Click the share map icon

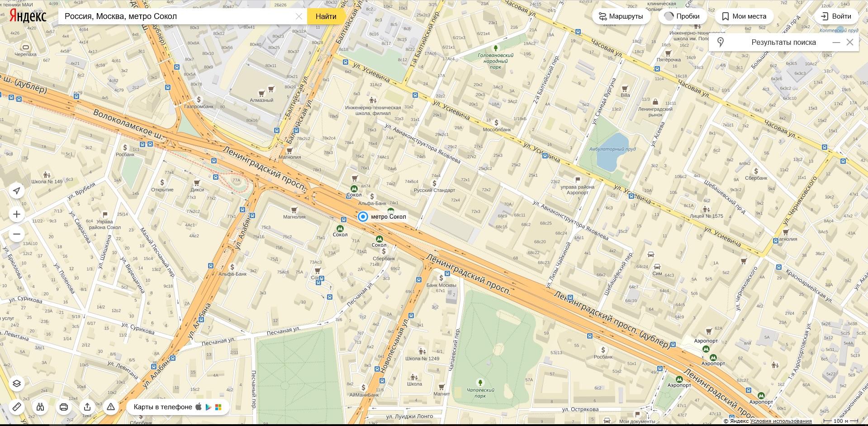pyautogui.click(x=87, y=407)
